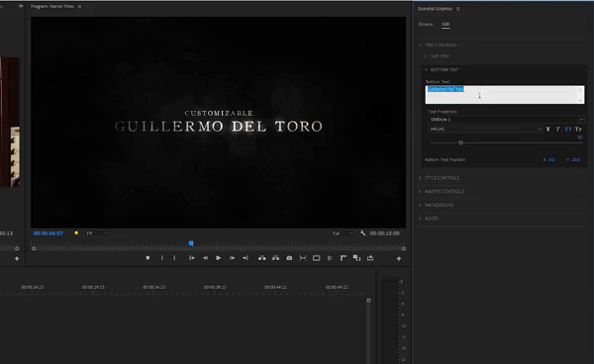Export a frame with the camera icon

(x=289, y=258)
